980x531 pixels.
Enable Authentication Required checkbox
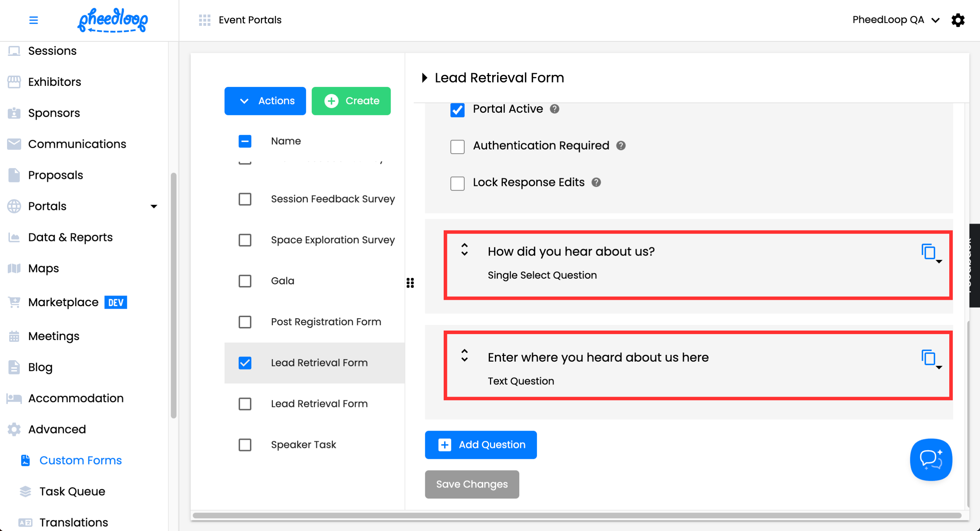pyautogui.click(x=457, y=146)
